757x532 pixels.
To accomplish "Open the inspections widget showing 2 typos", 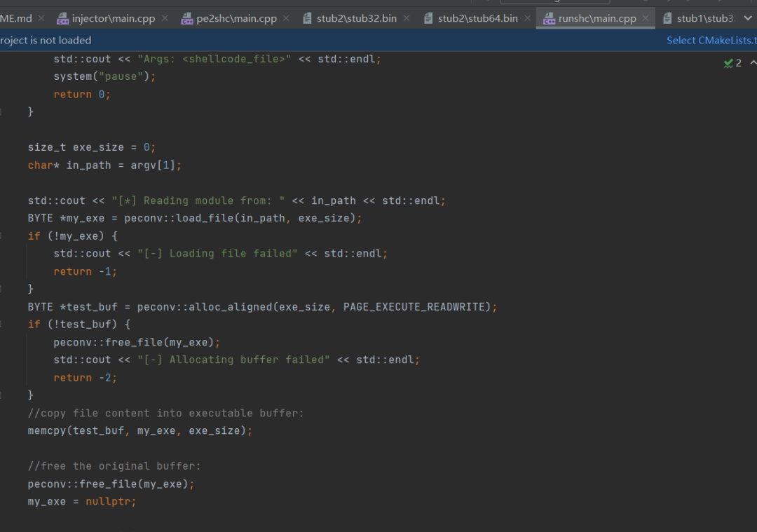I will (x=732, y=63).
